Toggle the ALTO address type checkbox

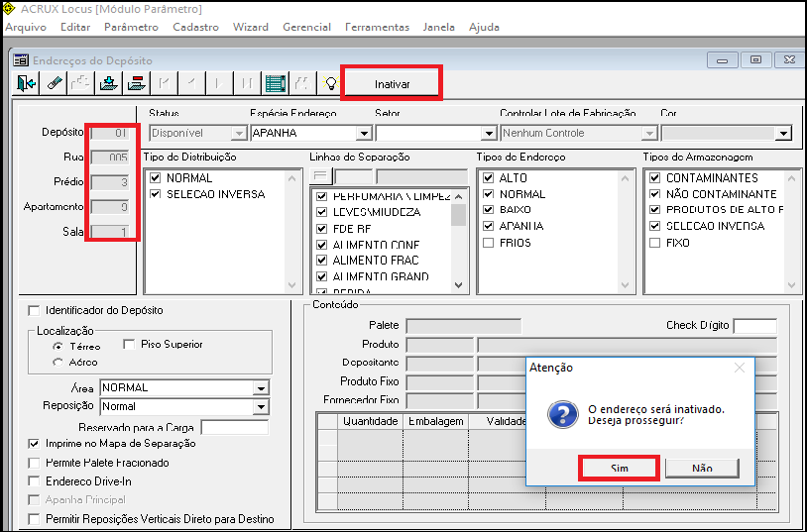coord(489,178)
